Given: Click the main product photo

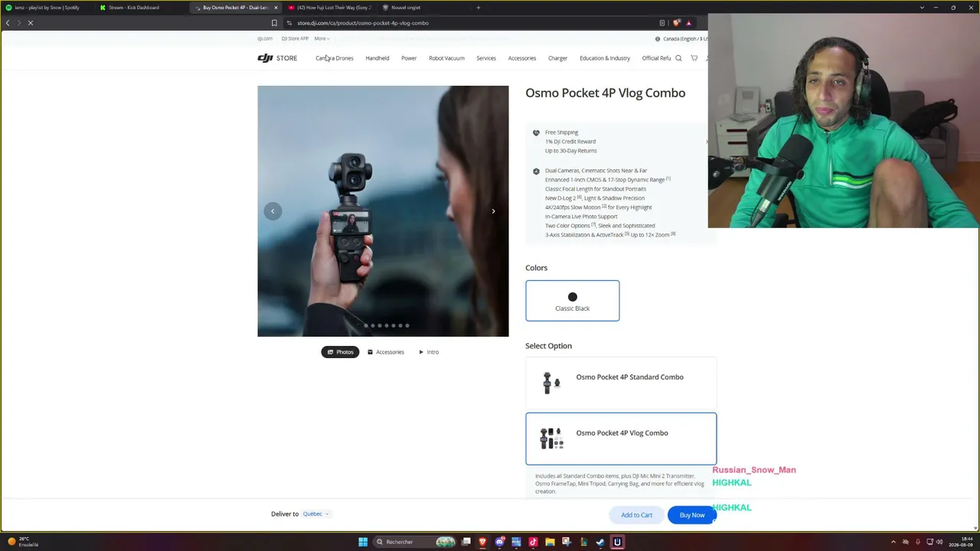Looking at the screenshot, I should pos(383,211).
